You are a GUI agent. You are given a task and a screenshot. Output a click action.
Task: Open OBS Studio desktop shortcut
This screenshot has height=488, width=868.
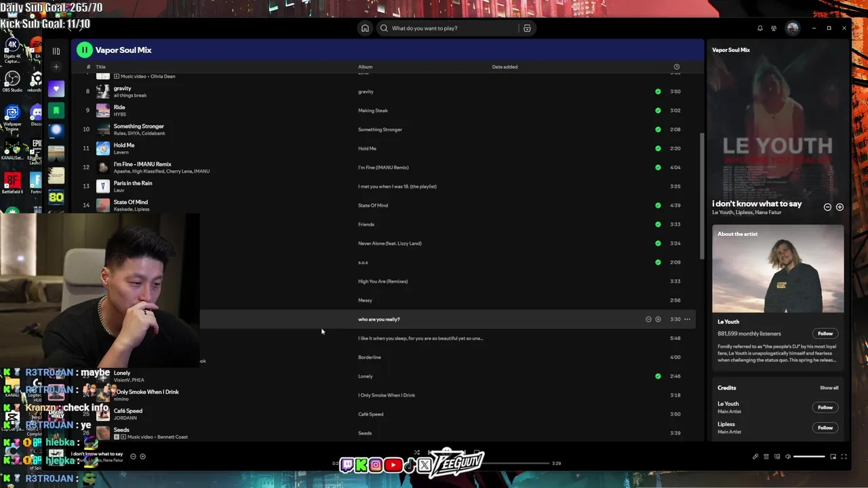coord(12,82)
